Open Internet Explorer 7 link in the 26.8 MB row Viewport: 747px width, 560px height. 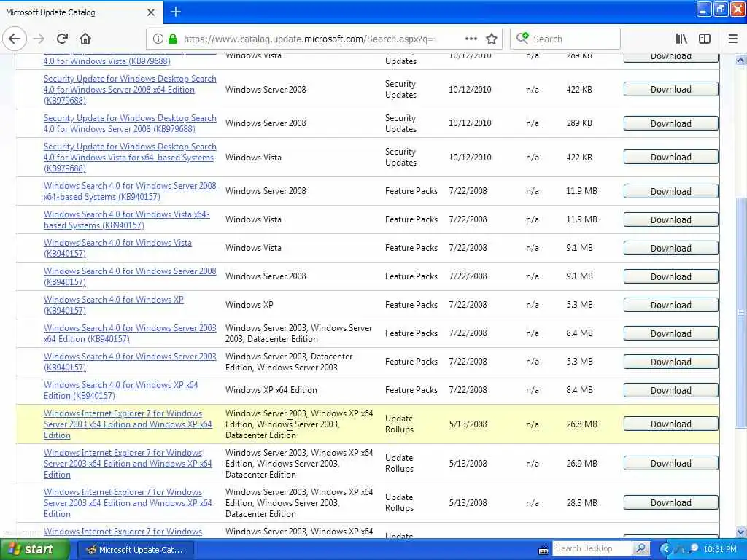point(128,424)
